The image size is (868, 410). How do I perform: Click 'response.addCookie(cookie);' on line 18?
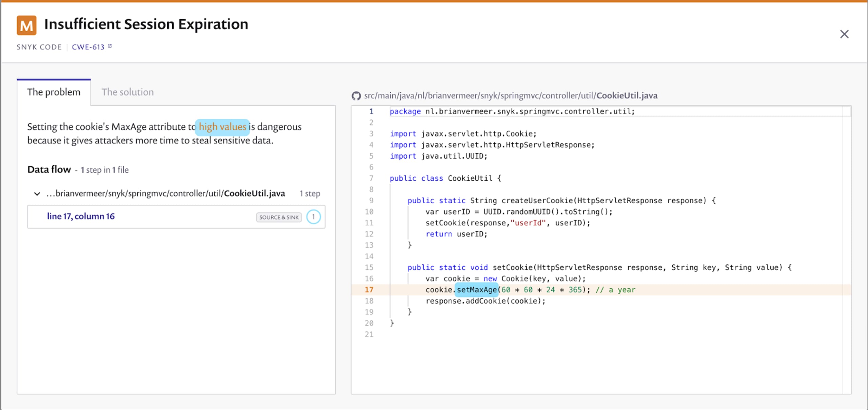click(x=486, y=301)
